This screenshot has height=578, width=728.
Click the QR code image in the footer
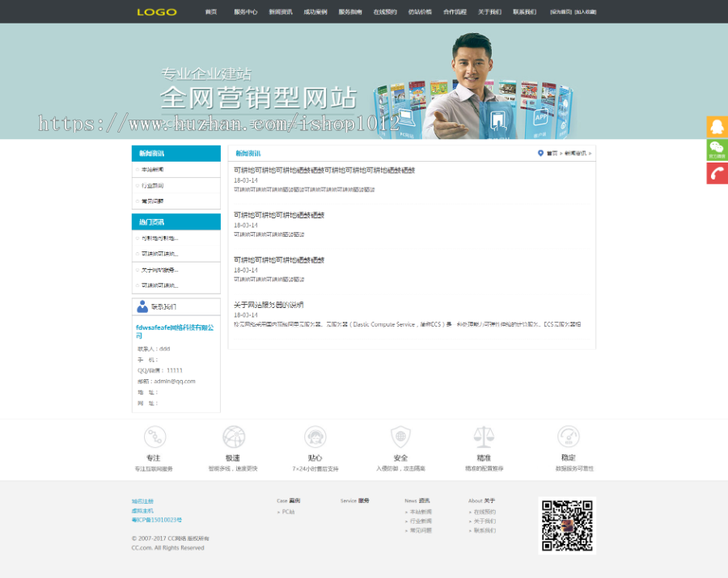pos(566,525)
